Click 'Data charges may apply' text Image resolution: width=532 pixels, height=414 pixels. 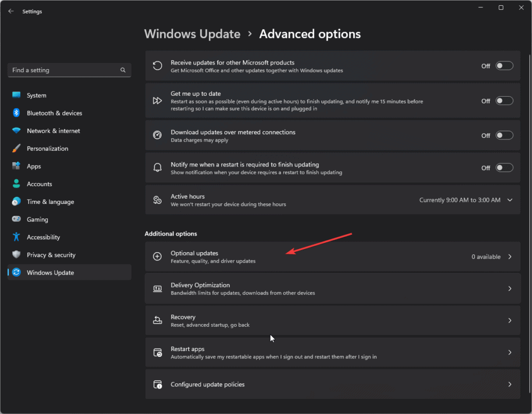pos(199,140)
